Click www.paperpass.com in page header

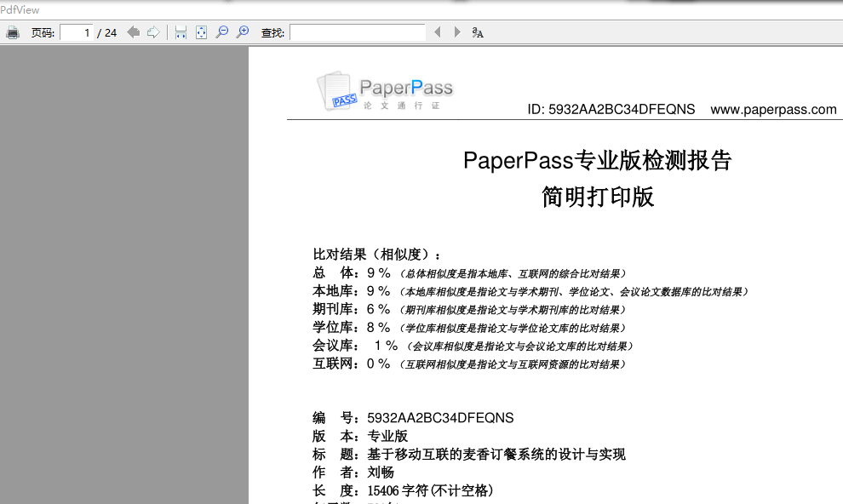click(x=773, y=110)
